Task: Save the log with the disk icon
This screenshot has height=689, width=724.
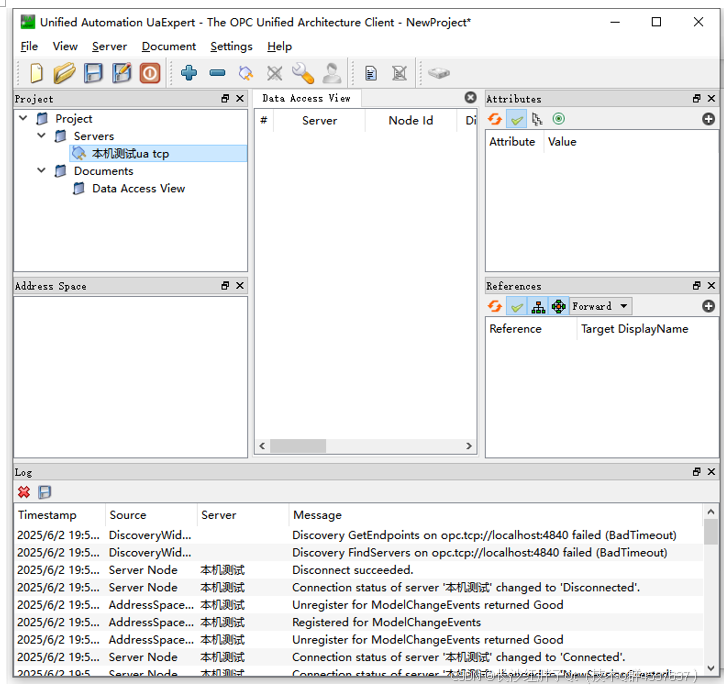Action: pyautogui.click(x=45, y=492)
